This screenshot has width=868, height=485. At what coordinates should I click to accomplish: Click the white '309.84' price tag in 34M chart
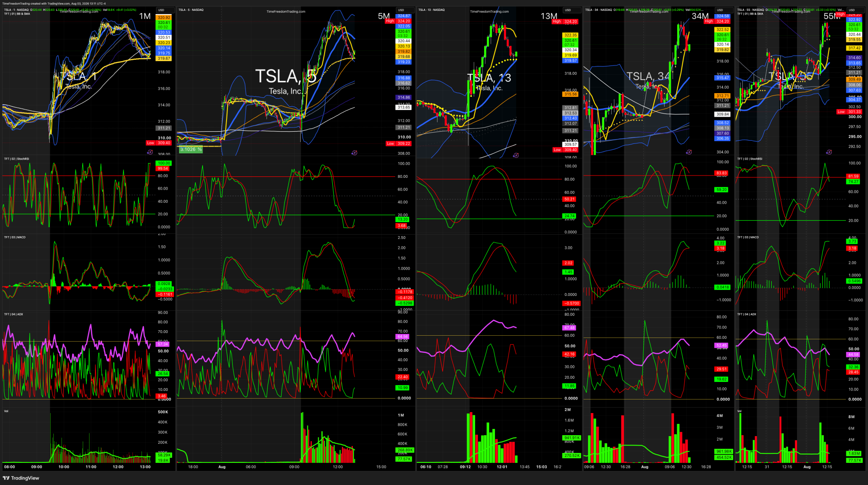pyautogui.click(x=722, y=114)
